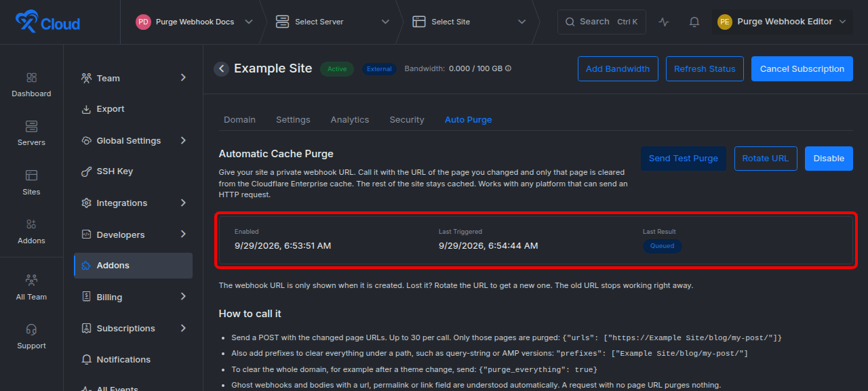868x391 pixels.
Task: Open the Select Server dropdown
Action: (x=332, y=22)
